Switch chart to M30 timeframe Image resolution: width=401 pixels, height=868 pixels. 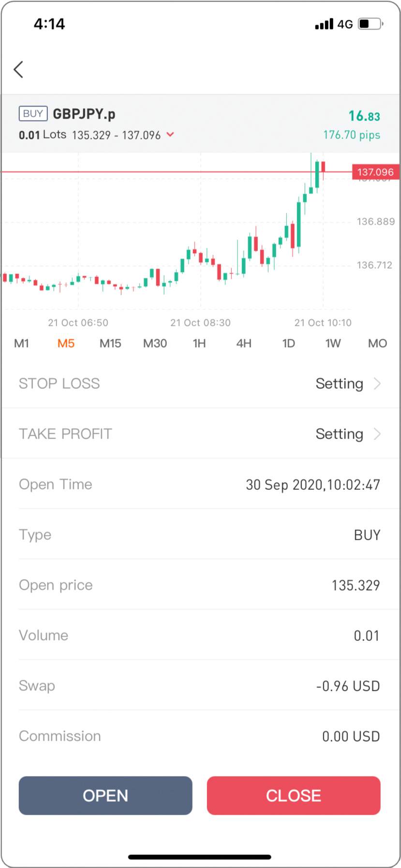pos(155,343)
